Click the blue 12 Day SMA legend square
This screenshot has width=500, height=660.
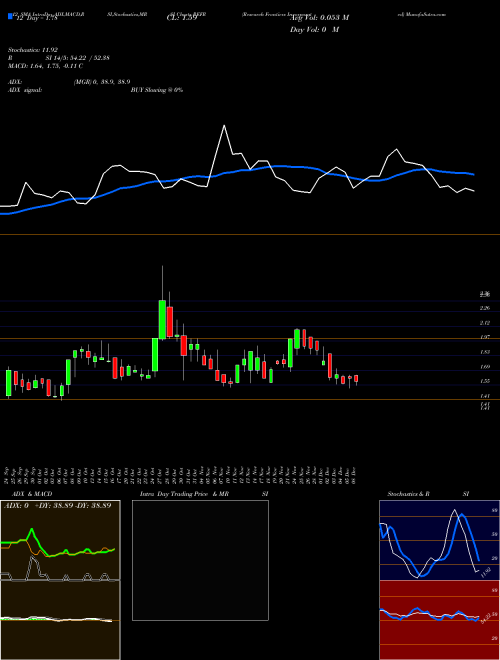(x=10, y=16)
